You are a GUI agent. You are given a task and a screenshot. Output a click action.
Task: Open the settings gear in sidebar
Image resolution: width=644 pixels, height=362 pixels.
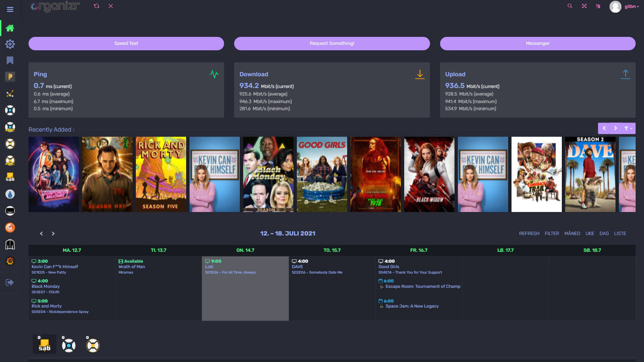click(10, 44)
